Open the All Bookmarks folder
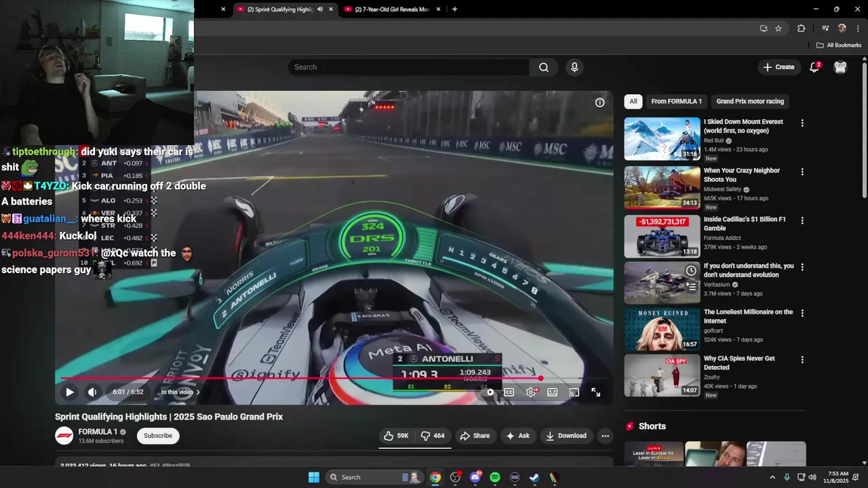The height and width of the screenshot is (488, 868). [x=839, y=45]
